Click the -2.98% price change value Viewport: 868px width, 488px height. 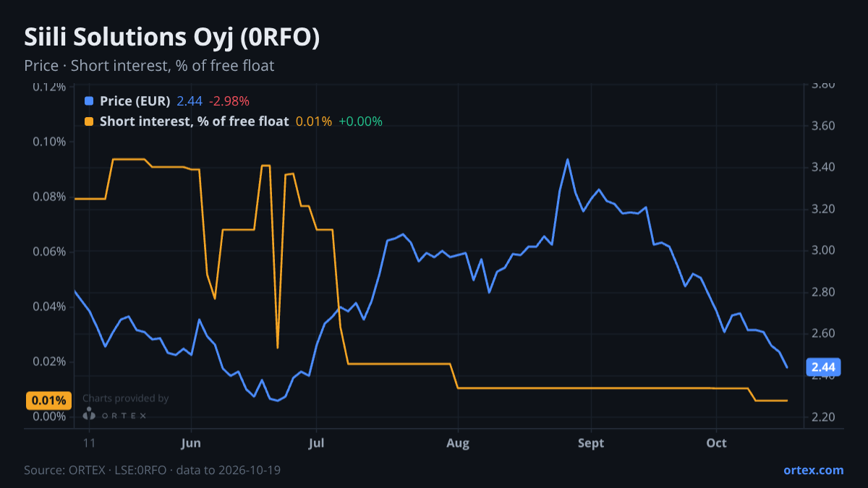(229, 101)
